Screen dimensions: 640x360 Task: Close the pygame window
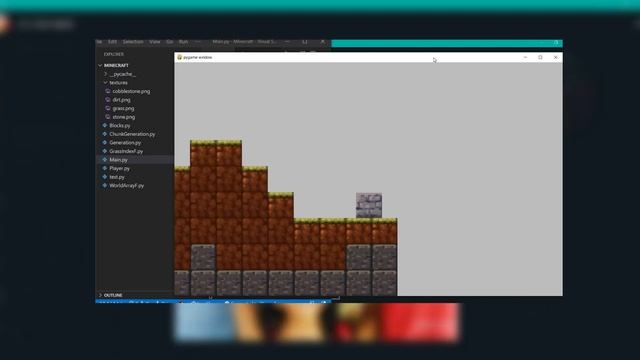click(556, 58)
